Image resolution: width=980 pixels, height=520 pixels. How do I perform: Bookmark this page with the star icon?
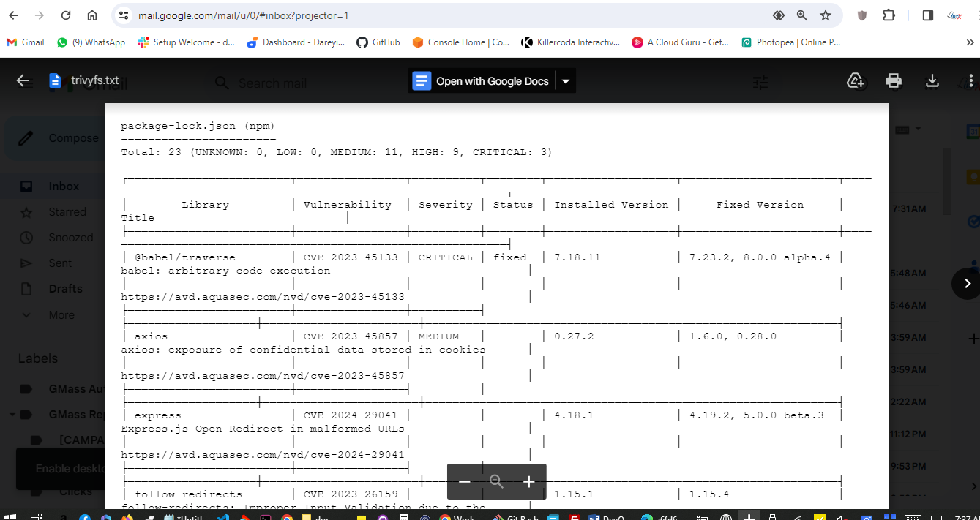(826, 15)
